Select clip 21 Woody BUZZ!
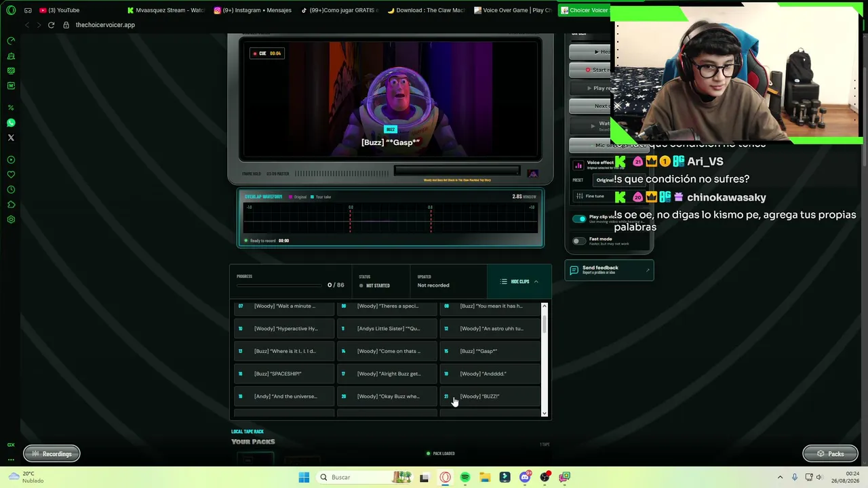 coord(490,396)
